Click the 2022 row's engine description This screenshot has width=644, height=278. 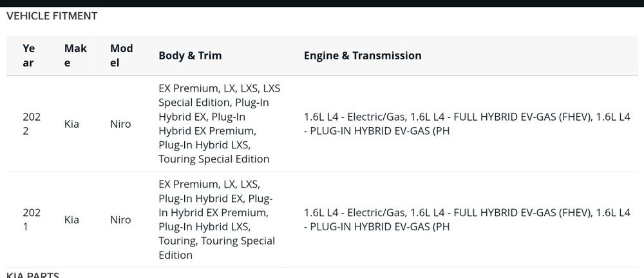[x=466, y=124]
